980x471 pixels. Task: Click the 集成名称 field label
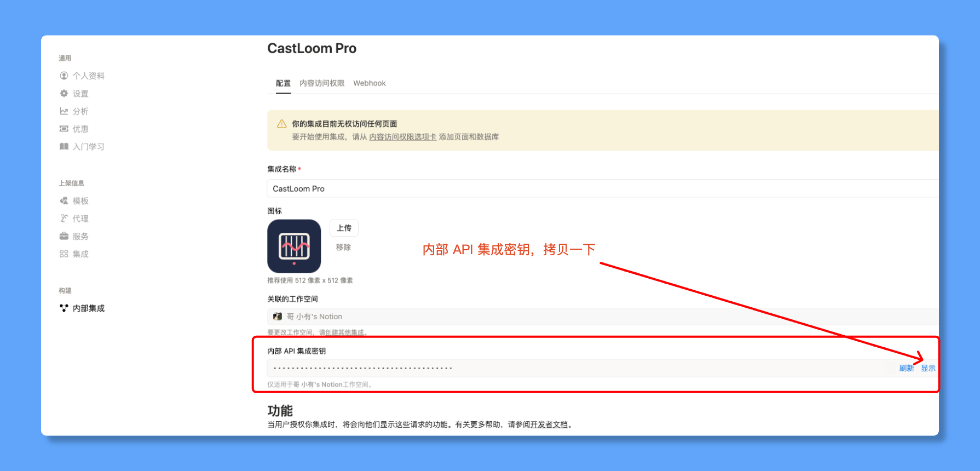pyautogui.click(x=282, y=169)
